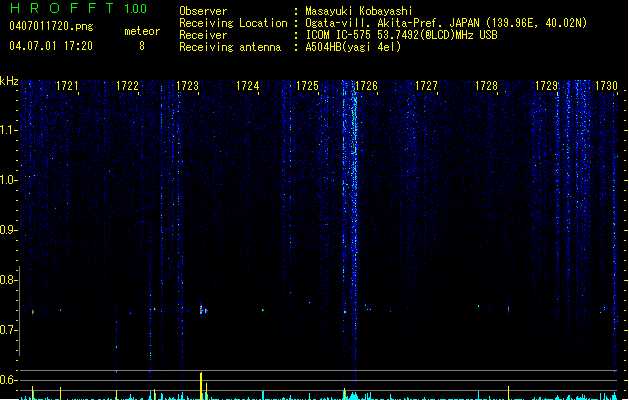Click the tallest yellow intensity spike after 1723
The width and height of the screenshot is (629, 400).
tap(201, 386)
